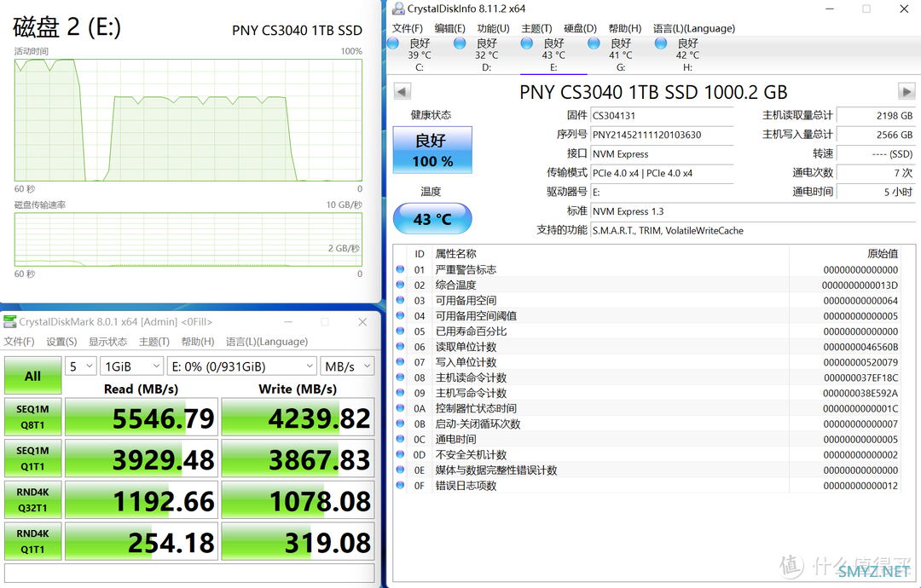This screenshot has width=921, height=588.
Task: Run the RND4K Q32T1 test
Action: click(33, 500)
